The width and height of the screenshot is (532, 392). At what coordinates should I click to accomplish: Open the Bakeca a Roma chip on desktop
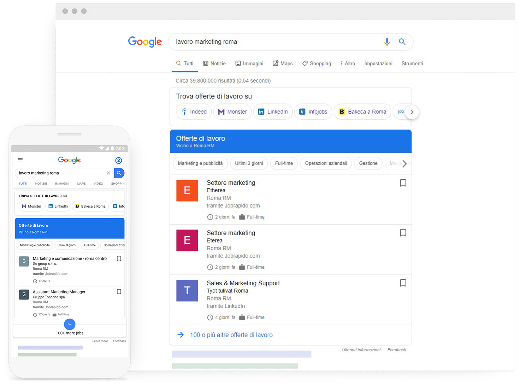coord(362,112)
